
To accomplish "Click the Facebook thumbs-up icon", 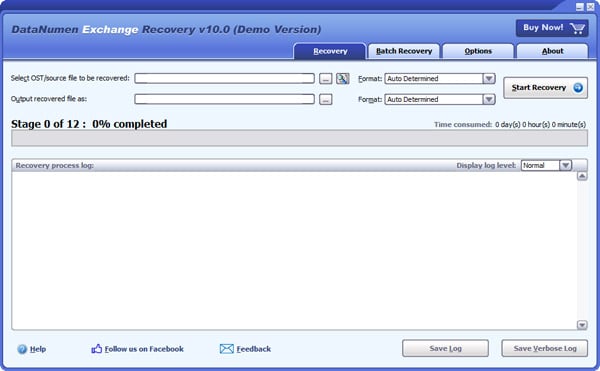I will [x=96, y=349].
